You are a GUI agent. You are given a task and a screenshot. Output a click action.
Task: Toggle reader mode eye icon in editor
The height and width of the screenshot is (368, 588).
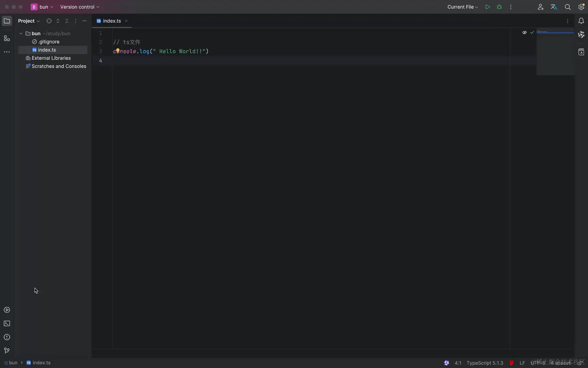tap(524, 32)
